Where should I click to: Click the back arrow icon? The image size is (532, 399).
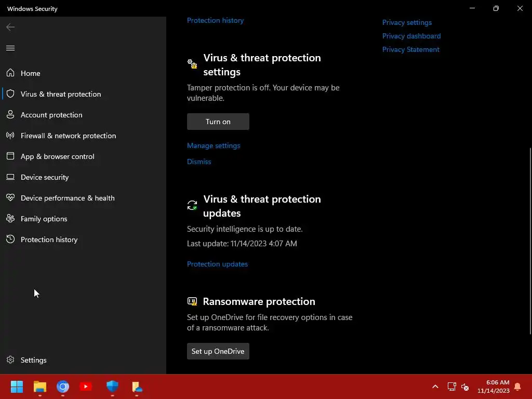pyautogui.click(x=10, y=27)
